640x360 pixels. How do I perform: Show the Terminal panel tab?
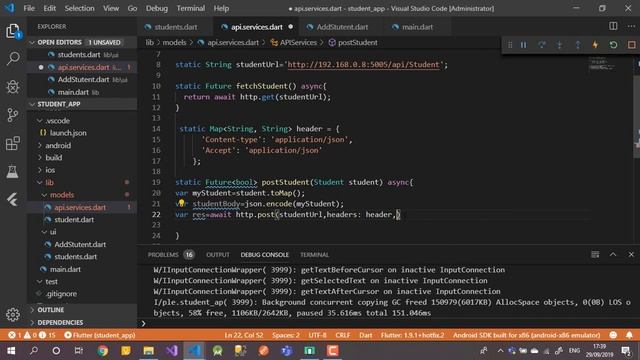pyautogui.click(x=314, y=255)
